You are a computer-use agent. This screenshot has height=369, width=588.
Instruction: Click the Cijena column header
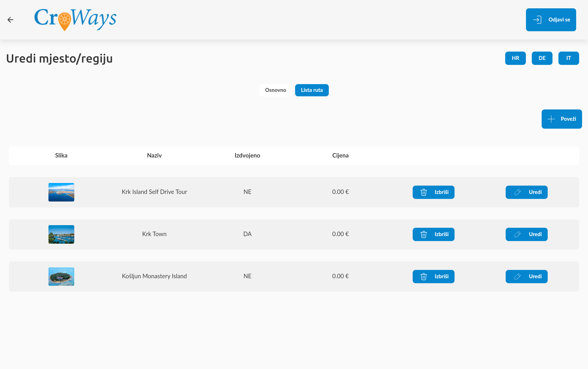tap(340, 155)
